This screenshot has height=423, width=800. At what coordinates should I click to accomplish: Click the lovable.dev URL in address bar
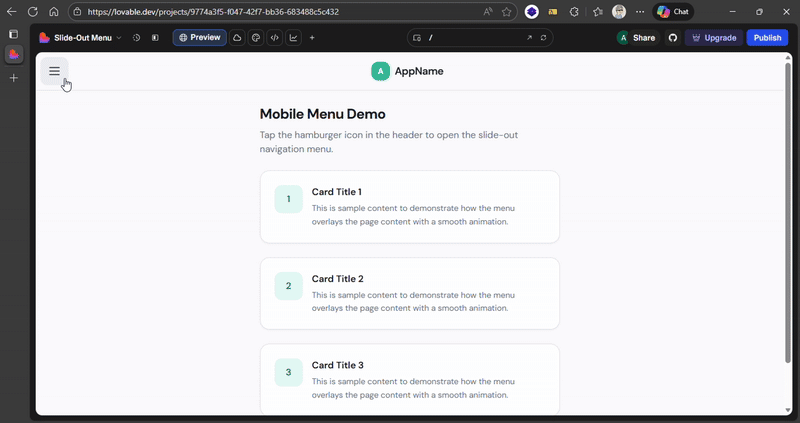[213, 12]
